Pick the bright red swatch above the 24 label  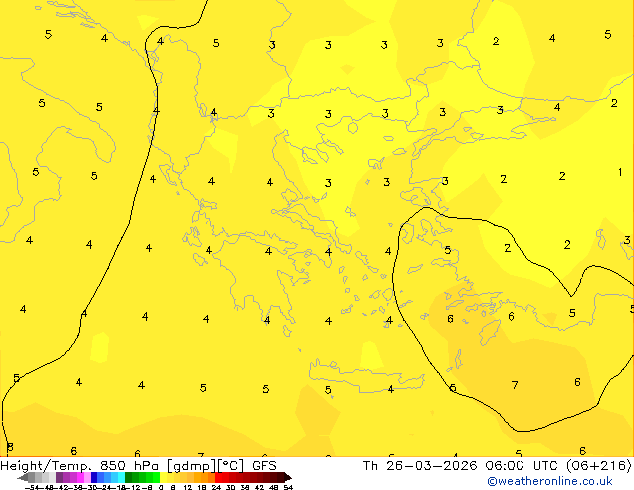click(218, 477)
